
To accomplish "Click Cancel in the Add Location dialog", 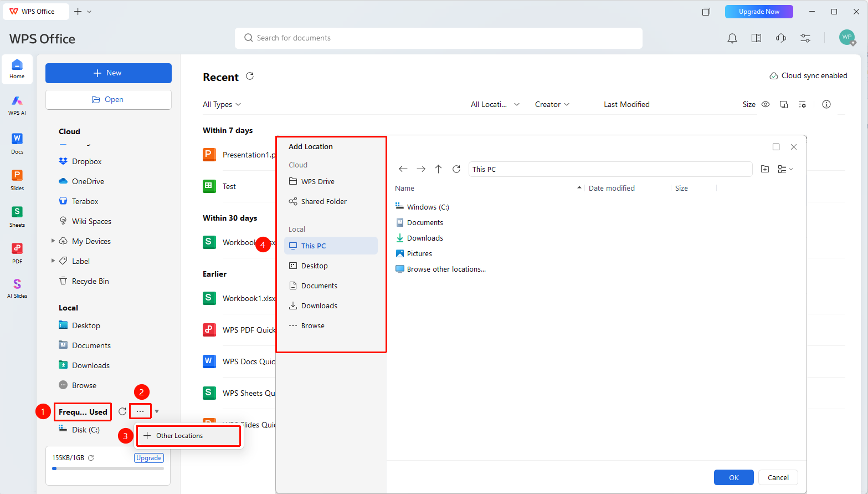I will [x=778, y=477].
